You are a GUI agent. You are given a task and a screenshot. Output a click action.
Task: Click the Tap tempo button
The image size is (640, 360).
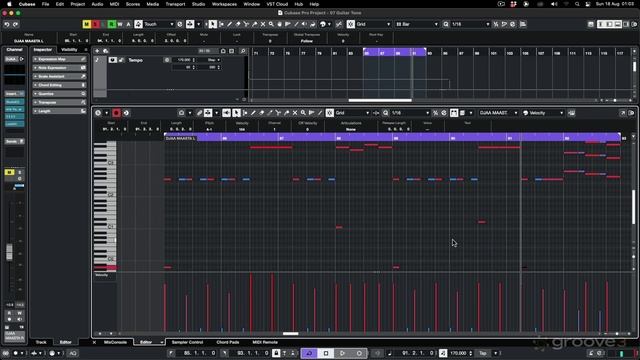(x=483, y=353)
